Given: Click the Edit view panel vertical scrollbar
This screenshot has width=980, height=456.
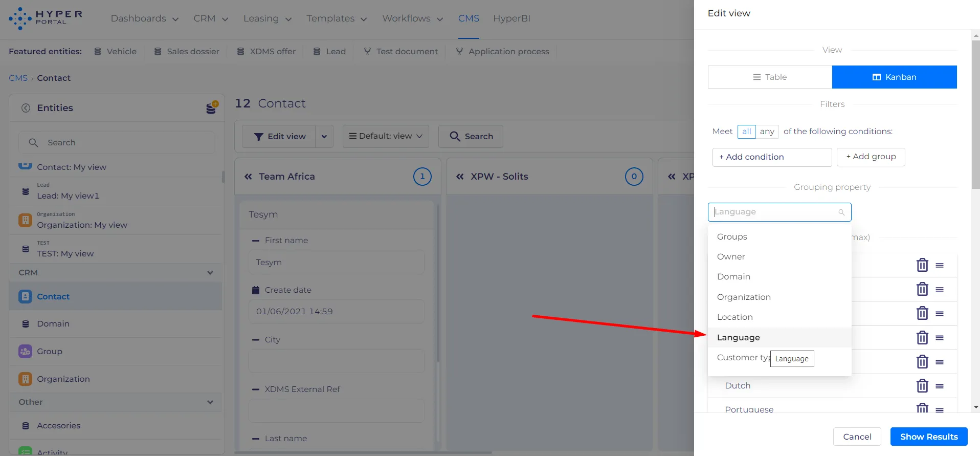Looking at the screenshot, I should (x=975, y=115).
